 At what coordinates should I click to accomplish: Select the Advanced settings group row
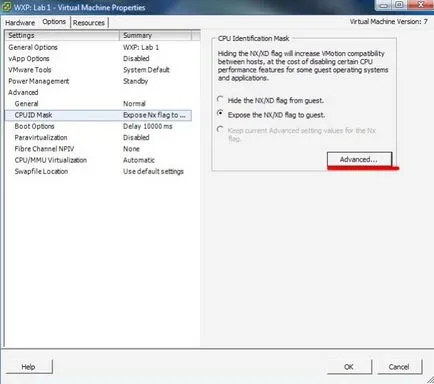98,92
